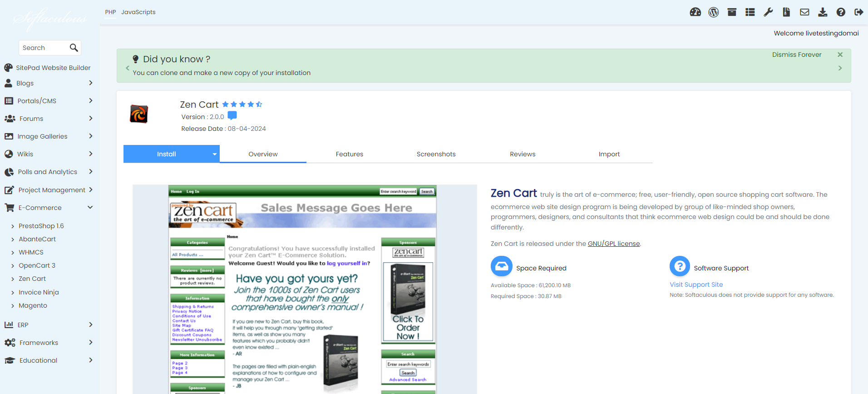Expand Polls and Analytics category
Screen dimensions: 868x394
coord(48,172)
